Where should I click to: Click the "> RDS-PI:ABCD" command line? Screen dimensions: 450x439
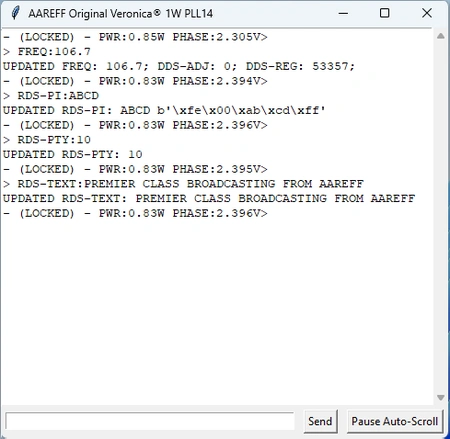(x=51, y=96)
